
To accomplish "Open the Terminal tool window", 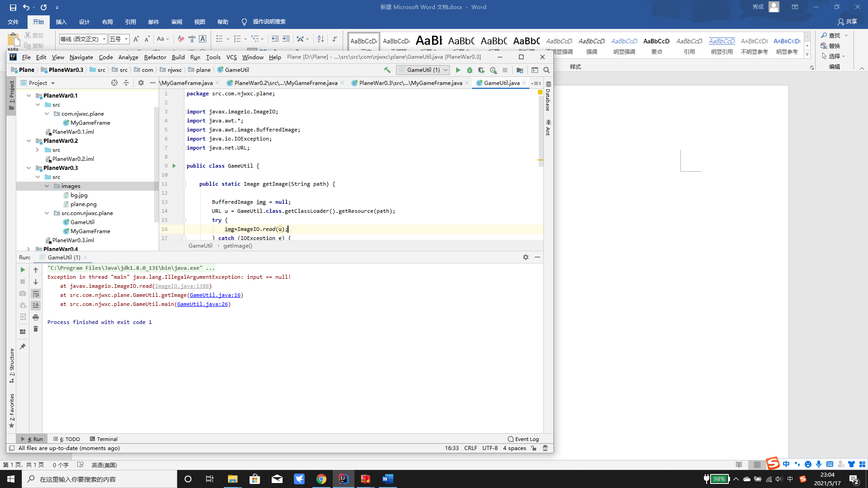I will click(104, 439).
